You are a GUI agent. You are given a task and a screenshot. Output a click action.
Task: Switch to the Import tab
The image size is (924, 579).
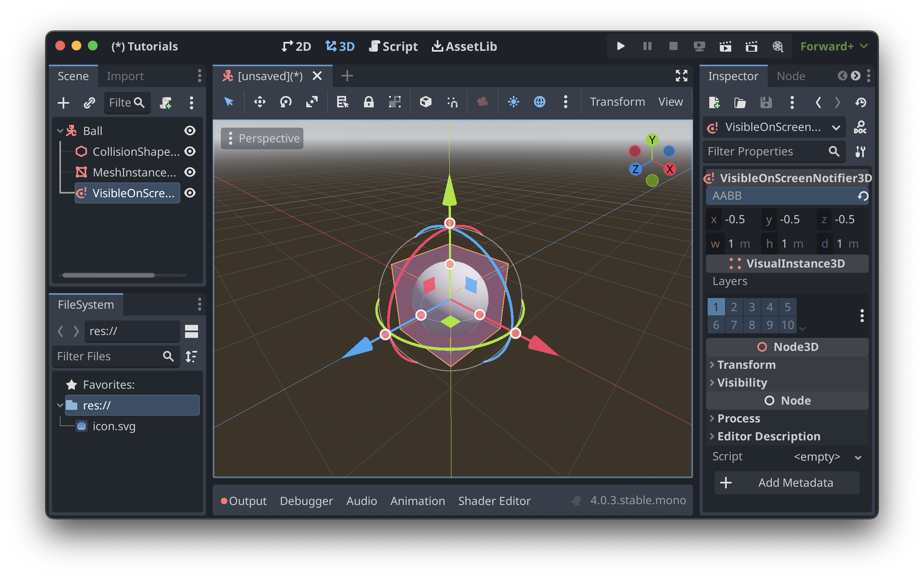click(125, 76)
